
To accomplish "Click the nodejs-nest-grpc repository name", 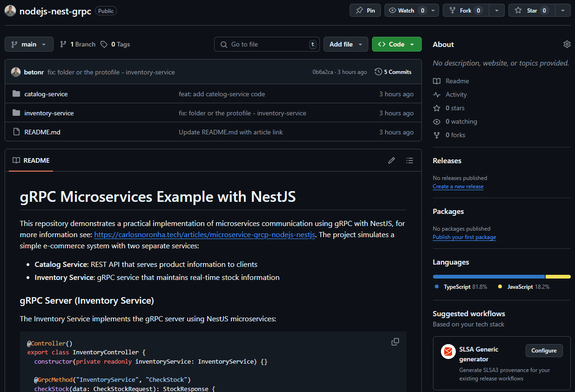I will coord(55,11).
